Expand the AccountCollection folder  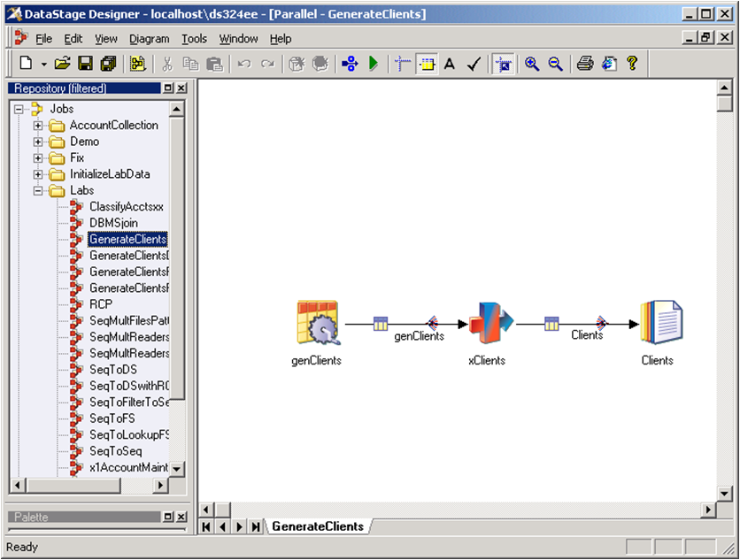point(38,126)
